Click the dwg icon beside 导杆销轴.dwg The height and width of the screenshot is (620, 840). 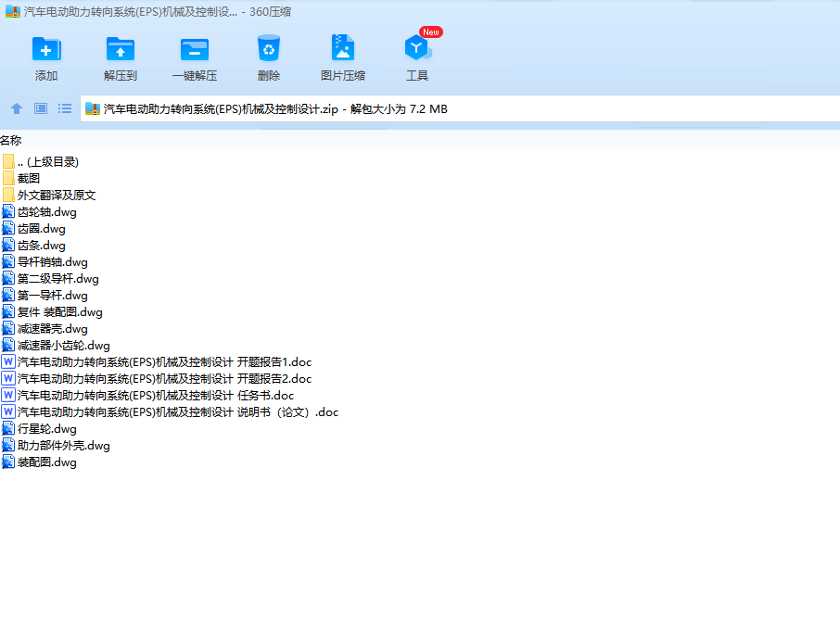8,262
